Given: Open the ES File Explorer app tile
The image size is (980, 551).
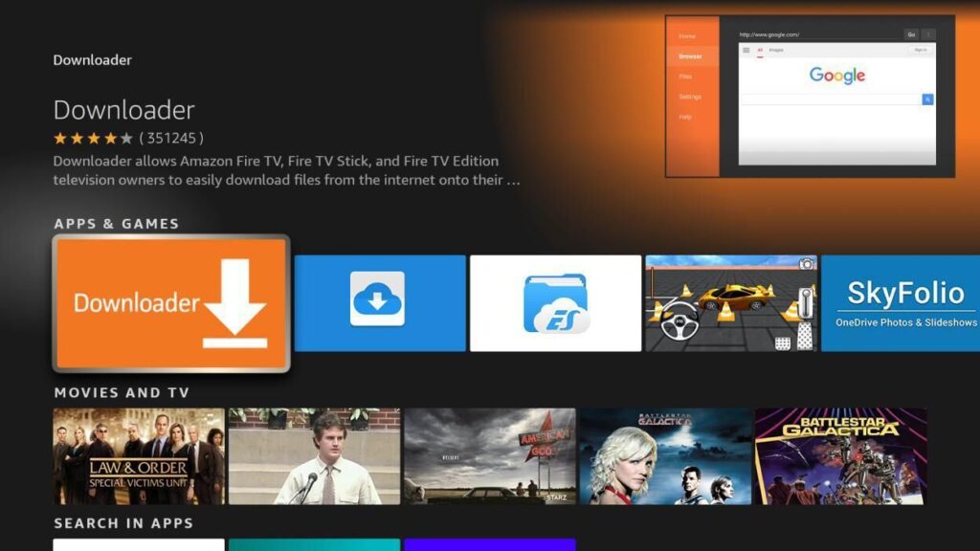Looking at the screenshot, I should [555, 303].
